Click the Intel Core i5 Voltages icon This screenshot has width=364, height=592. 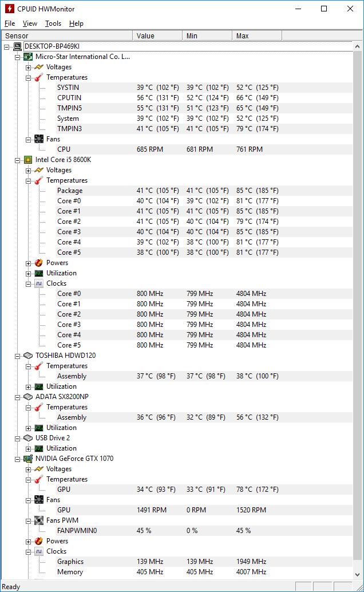pos(38,170)
